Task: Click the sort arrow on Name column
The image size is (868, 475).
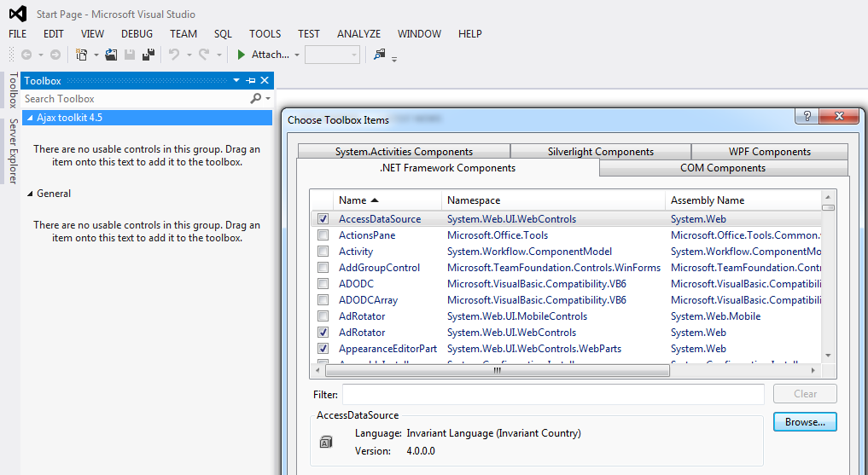Action: (x=375, y=200)
